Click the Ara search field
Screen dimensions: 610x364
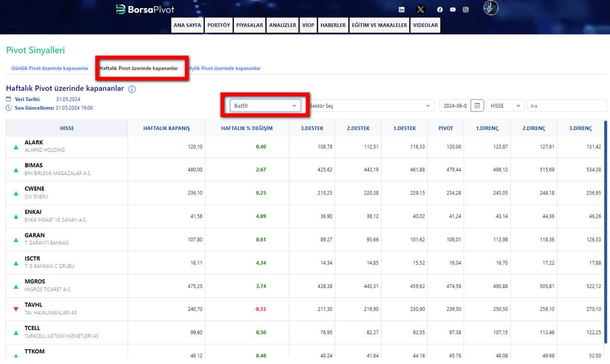tap(567, 106)
